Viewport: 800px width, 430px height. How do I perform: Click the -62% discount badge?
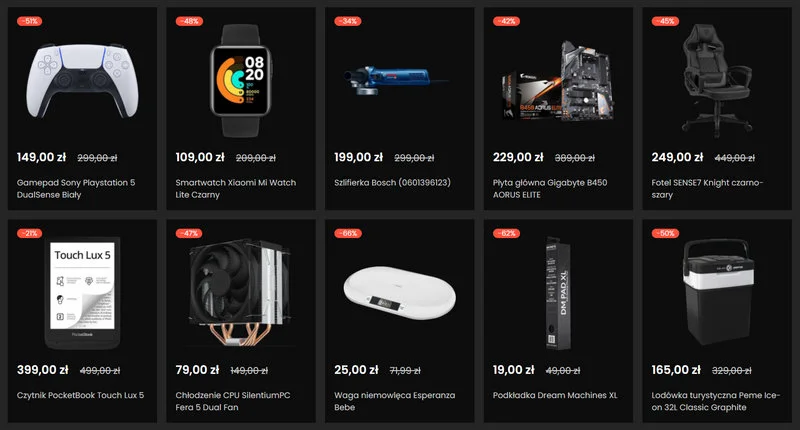(507, 233)
